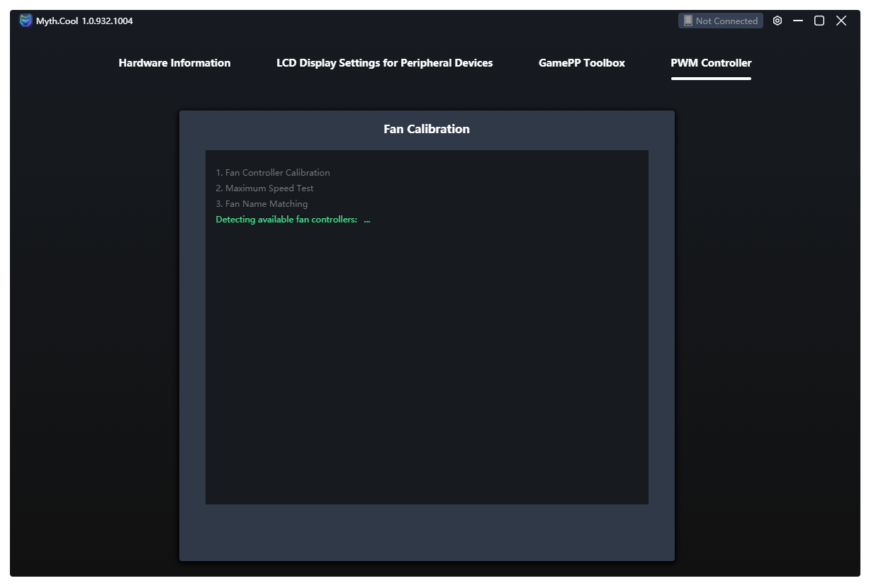Minimize the Myth.Cool window

(x=798, y=21)
